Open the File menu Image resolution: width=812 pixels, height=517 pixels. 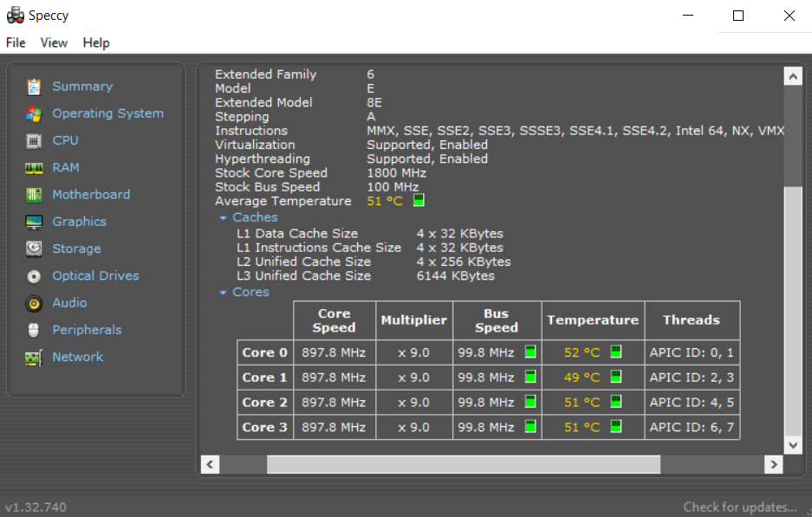pyautogui.click(x=15, y=42)
